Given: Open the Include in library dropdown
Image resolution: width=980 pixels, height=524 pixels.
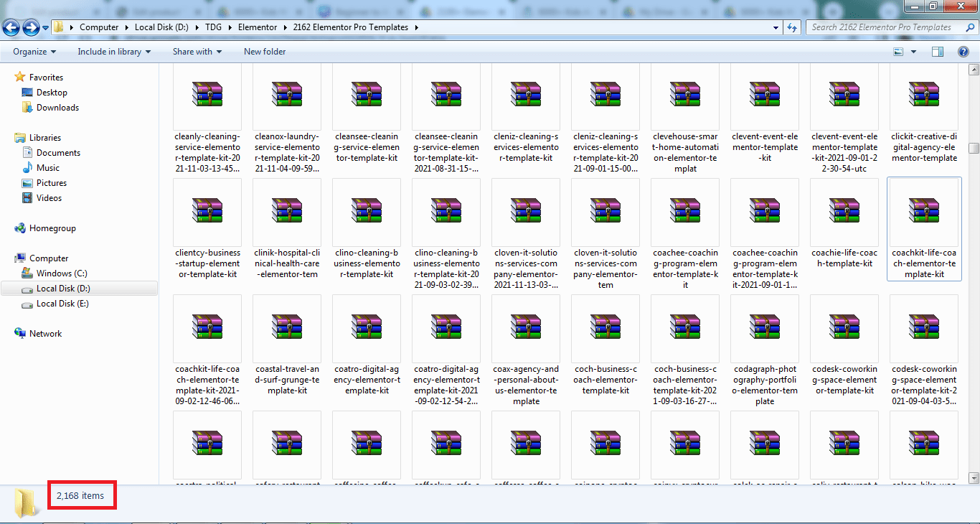Looking at the screenshot, I should 114,52.
